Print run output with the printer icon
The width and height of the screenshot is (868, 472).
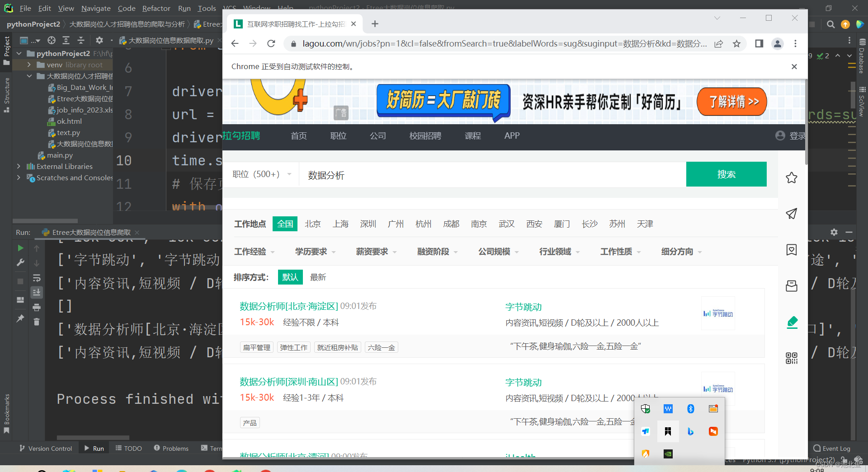37,307
